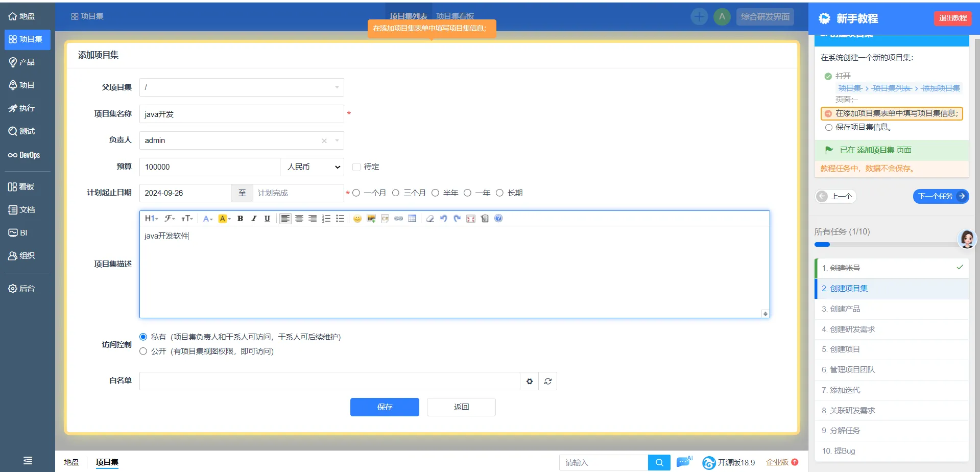Toggle italic formatting in the description editor

(254, 219)
